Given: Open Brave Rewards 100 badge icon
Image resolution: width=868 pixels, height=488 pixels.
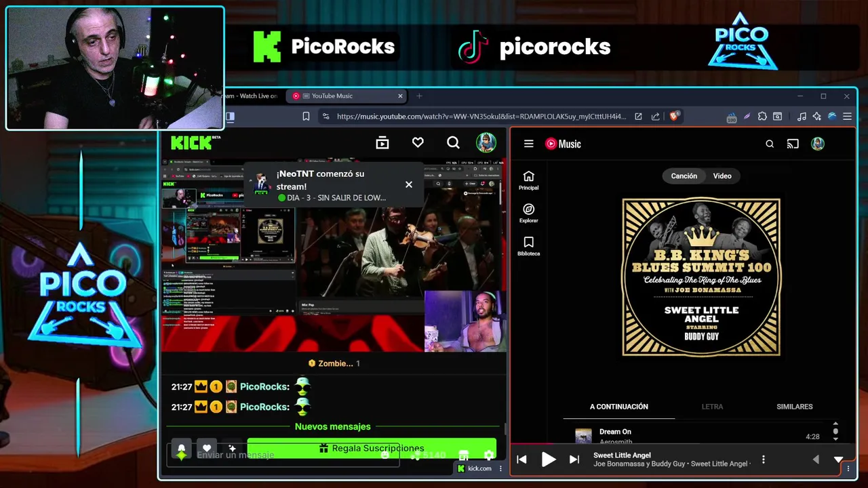Looking at the screenshot, I should (x=732, y=117).
